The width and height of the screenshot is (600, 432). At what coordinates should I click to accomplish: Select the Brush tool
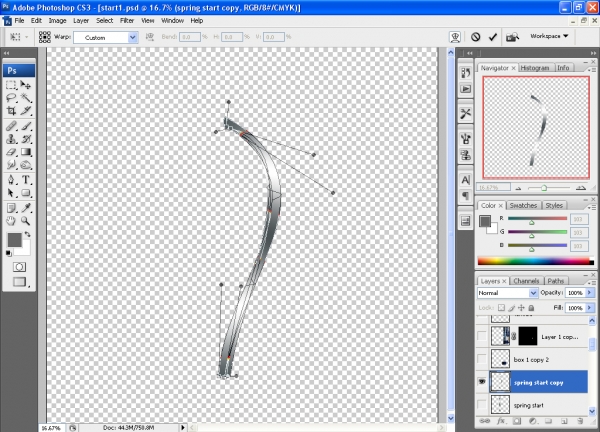pos(26,126)
